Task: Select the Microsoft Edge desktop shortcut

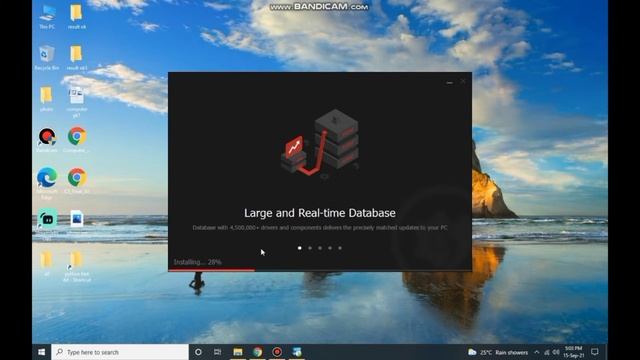Action: tap(47, 183)
